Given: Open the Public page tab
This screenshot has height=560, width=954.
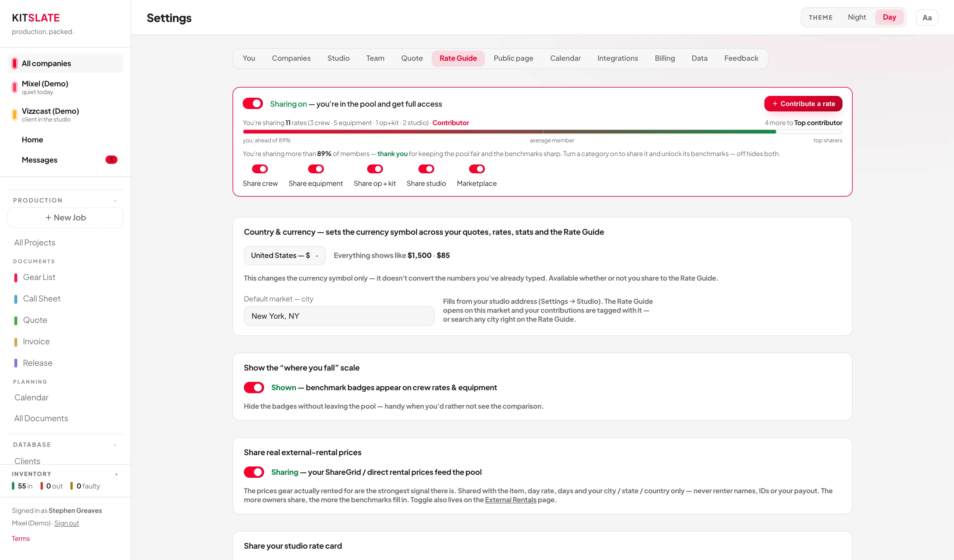Looking at the screenshot, I should (x=513, y=58).
